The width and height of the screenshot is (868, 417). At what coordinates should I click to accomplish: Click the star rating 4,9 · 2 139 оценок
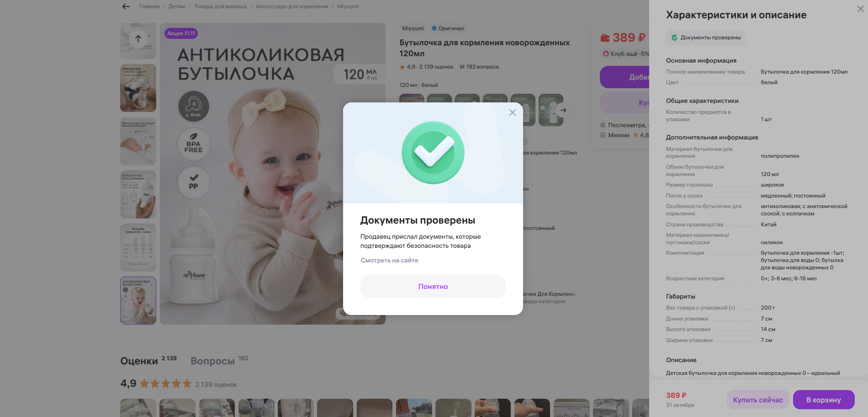[x=426, y=67]
